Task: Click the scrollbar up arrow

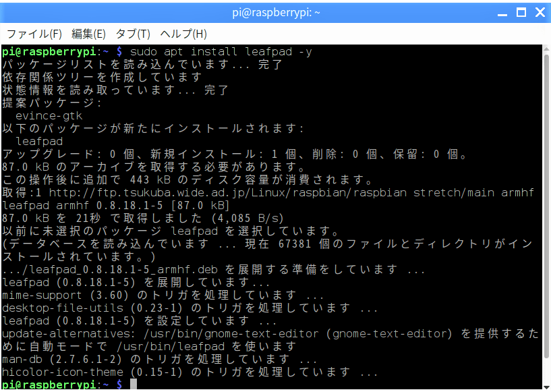Action: 546,49
